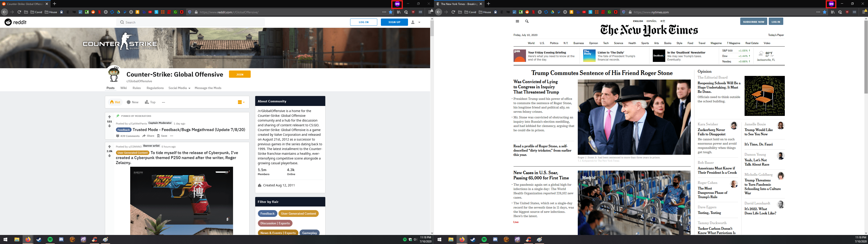
Task: Filter by the orange User Generated Content flair
Action: [x=298, y=213]
